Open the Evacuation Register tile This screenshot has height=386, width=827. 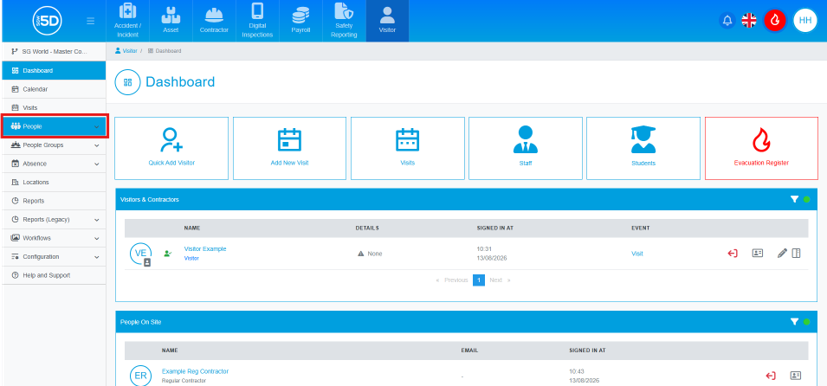click(761, 149)
